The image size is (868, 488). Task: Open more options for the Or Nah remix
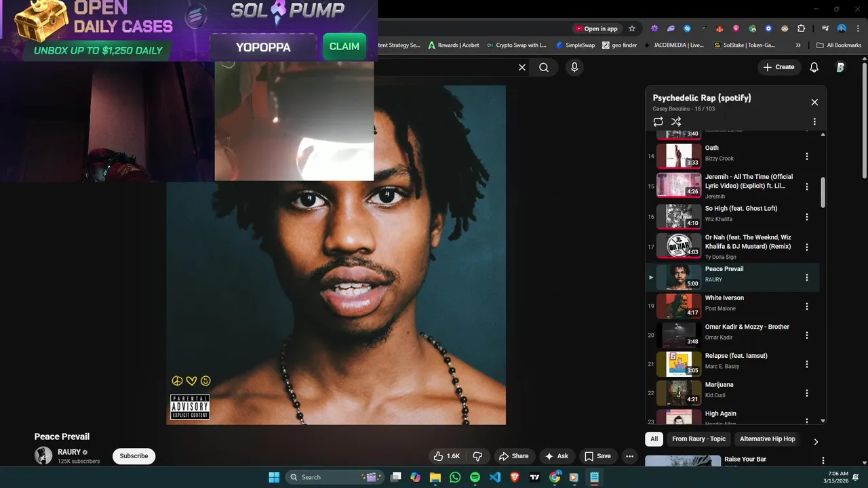tap(807, 247)
